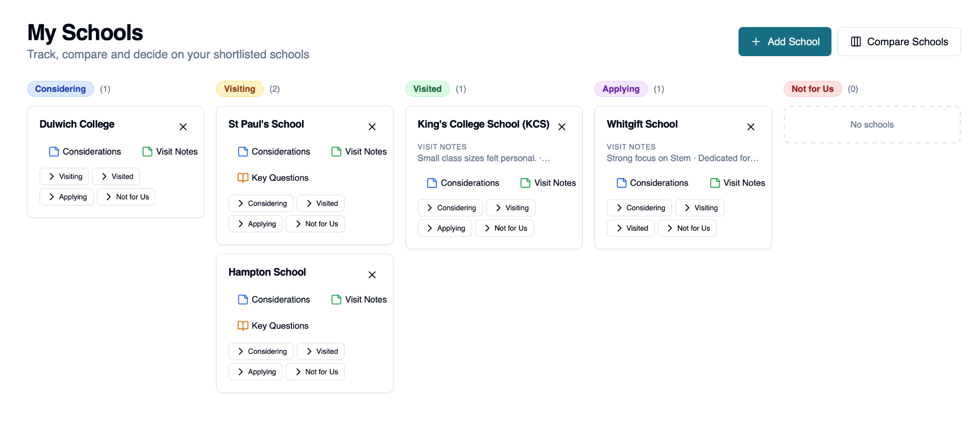The image size is (980, 441).
Task: Move King's College School to Applying
Action: coord(445,228)
